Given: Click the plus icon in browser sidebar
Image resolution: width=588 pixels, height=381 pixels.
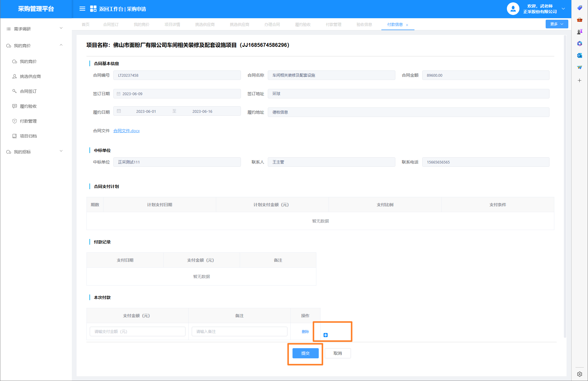Looking at the screenshot, I should click(579, 81).
